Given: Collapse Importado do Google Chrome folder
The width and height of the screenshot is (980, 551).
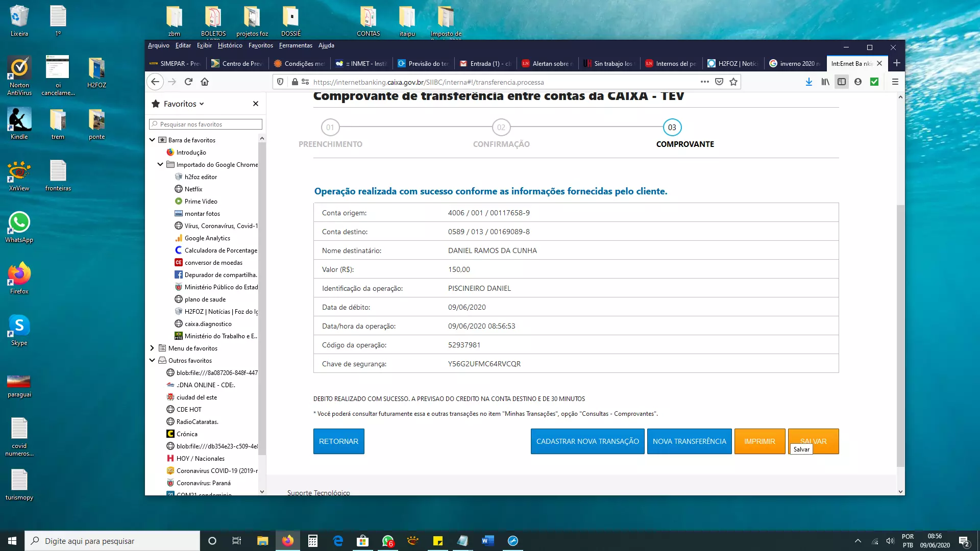Looking at the screenshot, I should coord(160,164).
